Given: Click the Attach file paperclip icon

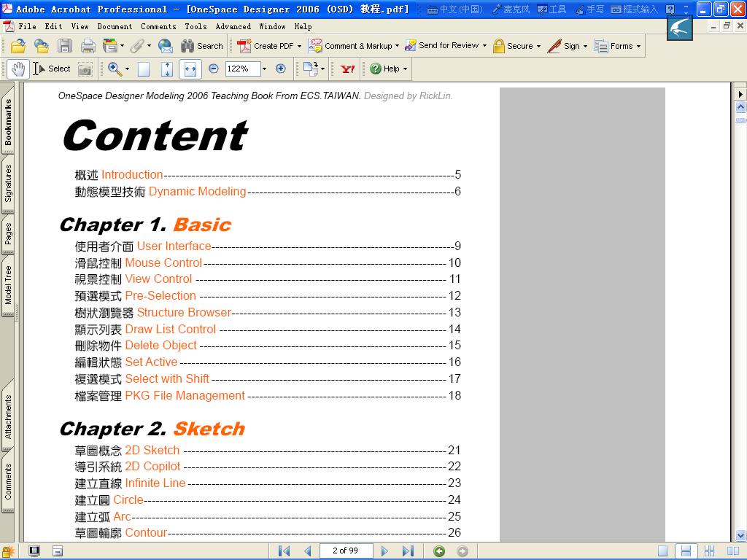Looking at the screenshot, I should (x=136, y=46).
